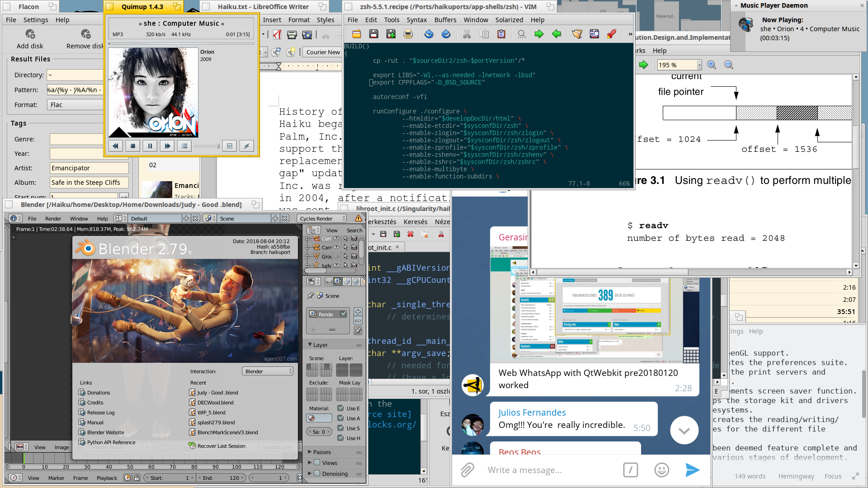Open the Buffers menu in VIM

(445, 19)
